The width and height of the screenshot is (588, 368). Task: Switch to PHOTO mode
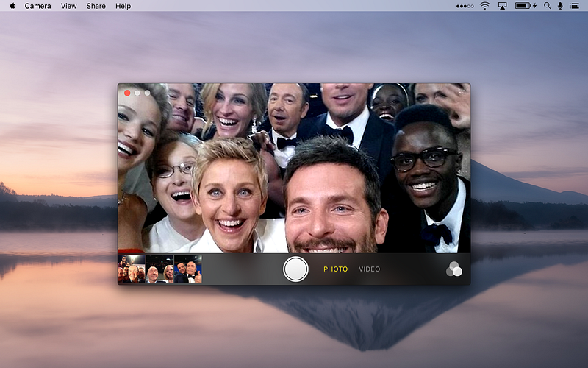pyautogui.click(x=336, y=269)
